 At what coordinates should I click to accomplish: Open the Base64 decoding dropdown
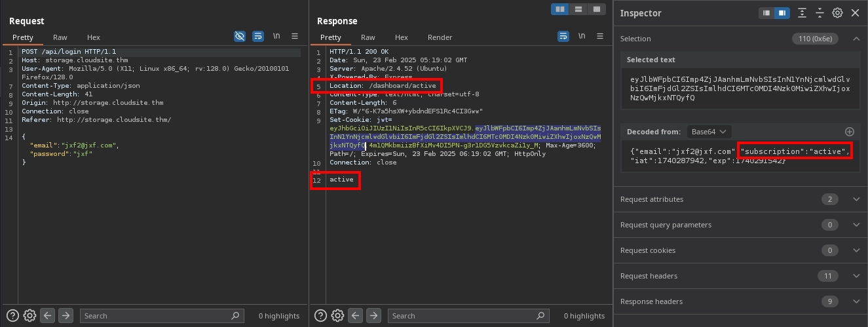tap(709, 132)
